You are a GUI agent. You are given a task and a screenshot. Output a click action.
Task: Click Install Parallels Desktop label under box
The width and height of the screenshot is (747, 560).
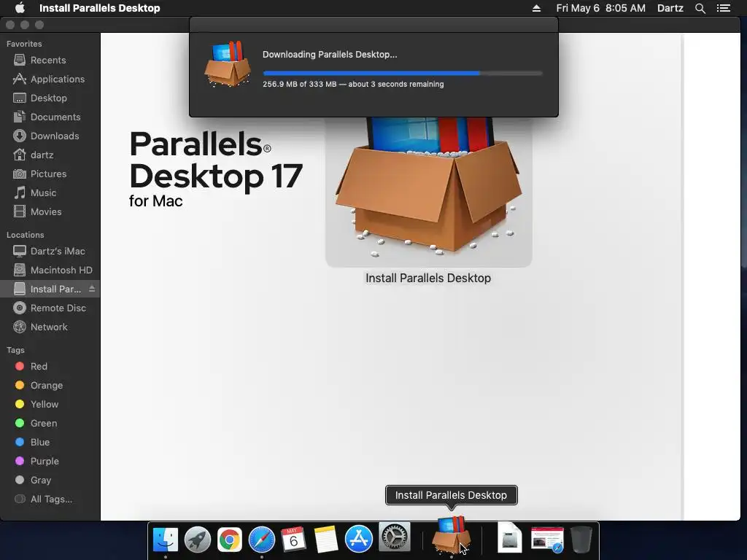428,278
